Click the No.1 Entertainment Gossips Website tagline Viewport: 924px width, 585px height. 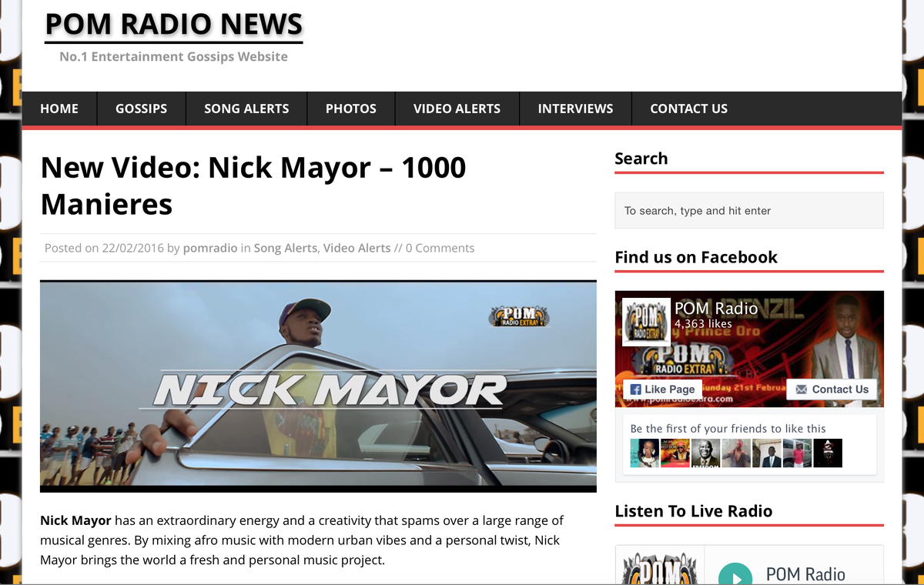click(x=173, y=56)
